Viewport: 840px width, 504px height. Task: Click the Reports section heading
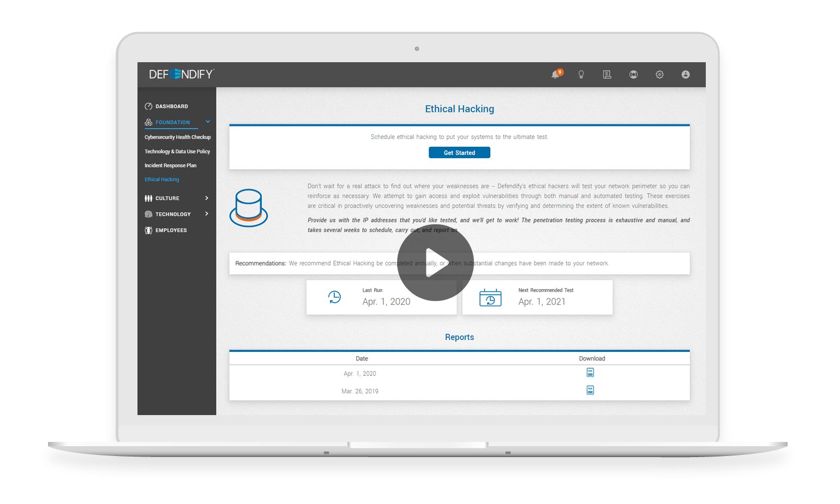coord(459,337)
